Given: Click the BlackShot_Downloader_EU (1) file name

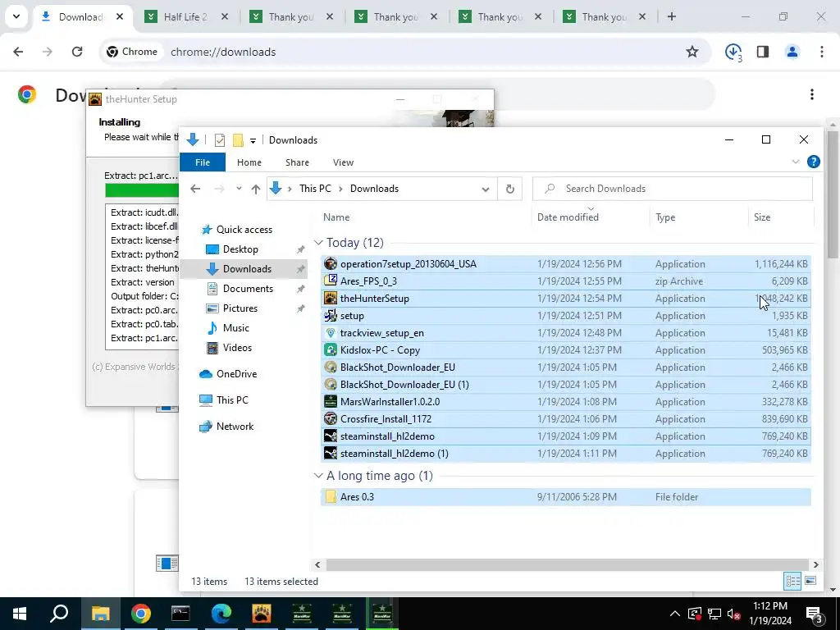Looking at the screenshot, I should click(404, 384).
